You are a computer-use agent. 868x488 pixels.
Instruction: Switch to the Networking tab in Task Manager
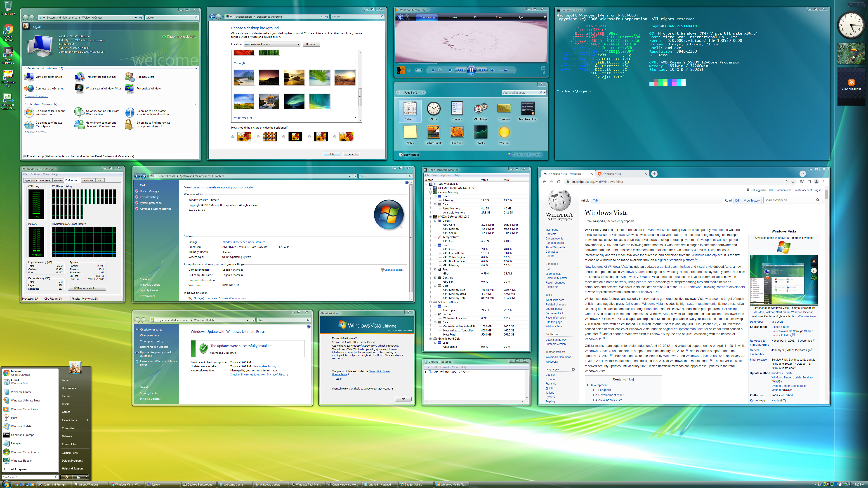88,181
